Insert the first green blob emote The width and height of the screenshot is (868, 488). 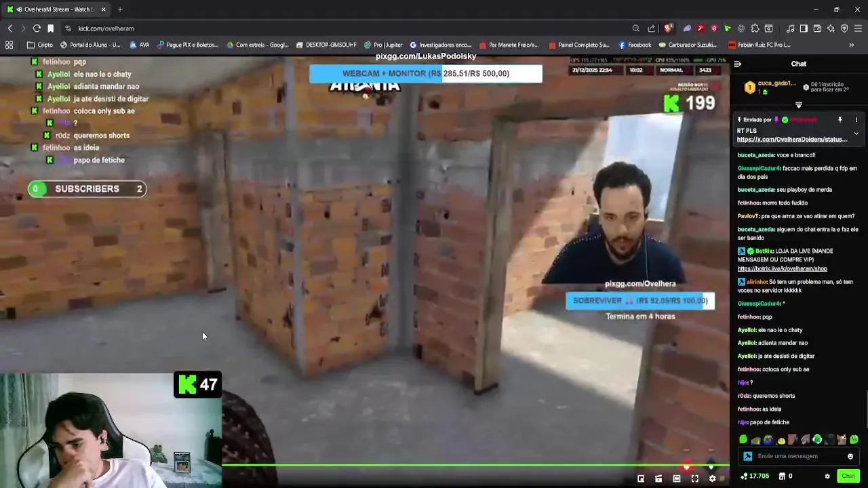(743, 439)
